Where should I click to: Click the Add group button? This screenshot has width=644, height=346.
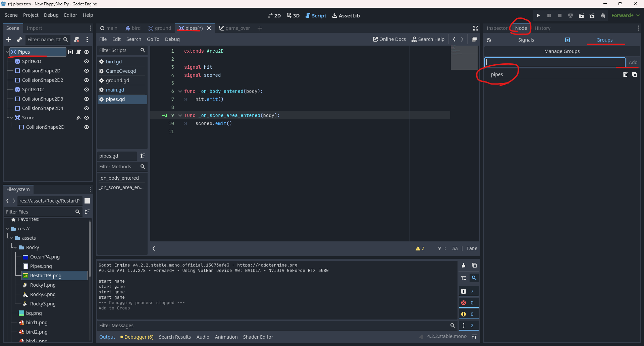pyautogui.click(x=633, y=62)
